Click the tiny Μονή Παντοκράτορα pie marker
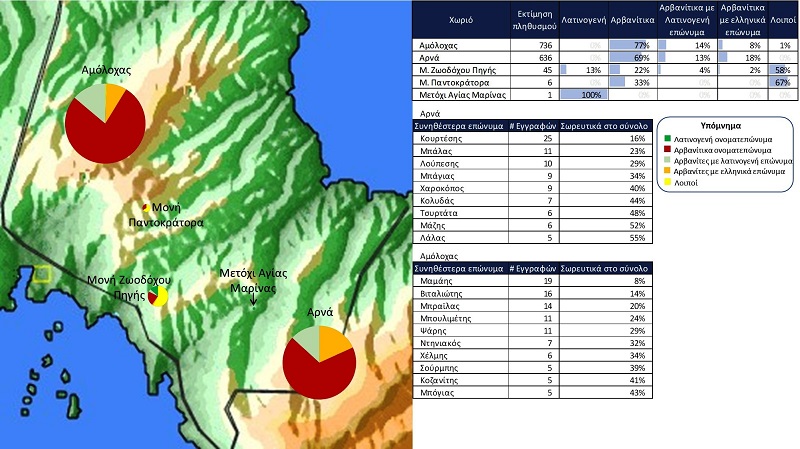The image size is (800, 449). pyautogui.click(x=145, y=206)
